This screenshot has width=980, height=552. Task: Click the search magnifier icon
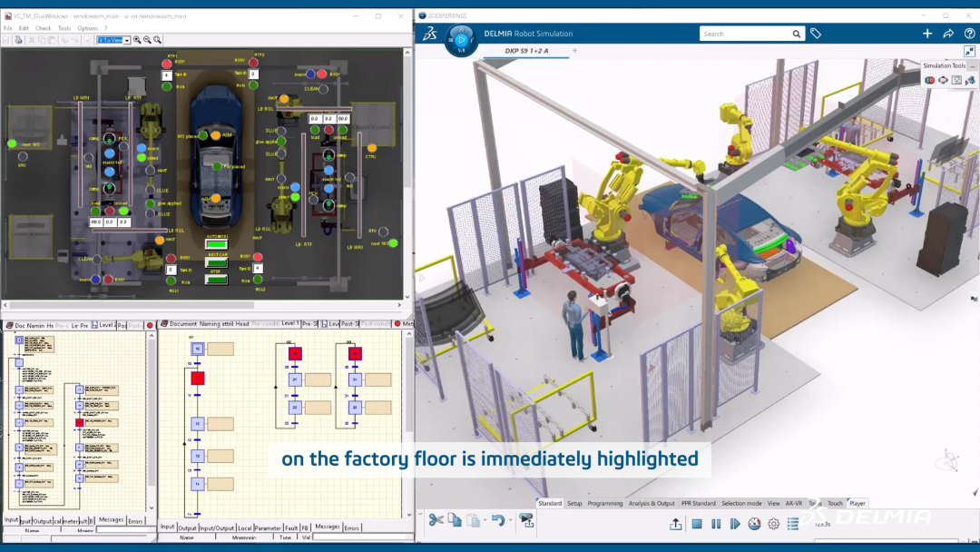pos(797,34)
